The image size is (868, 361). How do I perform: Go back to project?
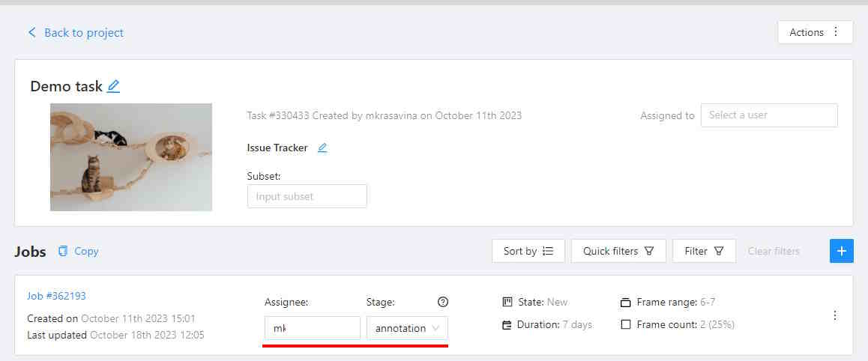(x=76, y=33)
